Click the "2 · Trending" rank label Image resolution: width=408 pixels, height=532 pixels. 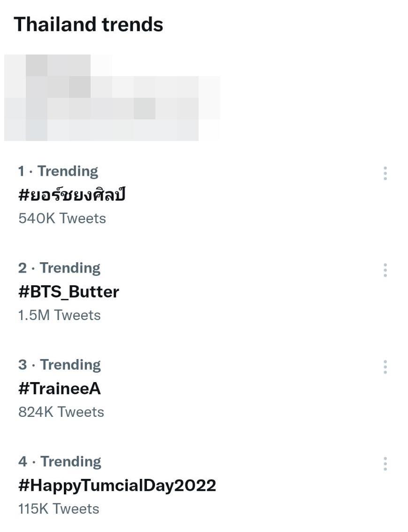click(59, 268)
